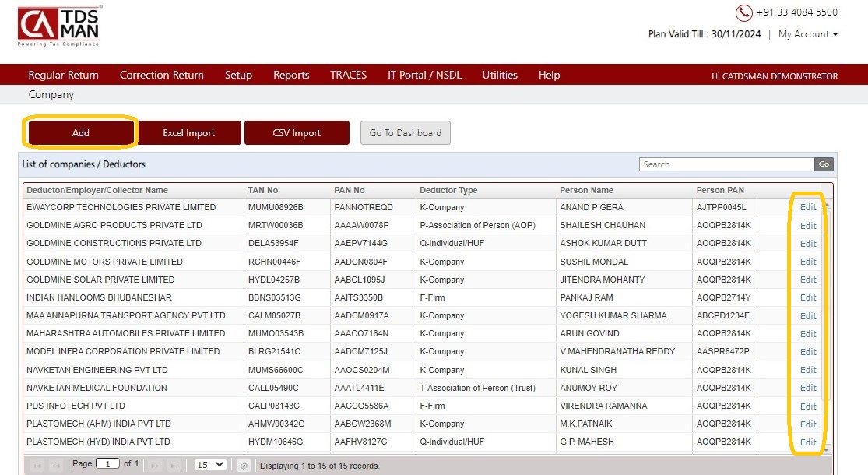Click the Go button next to search
Image resolution: width=868 pixels, height=475 pixels.
(x=824, y=164)
